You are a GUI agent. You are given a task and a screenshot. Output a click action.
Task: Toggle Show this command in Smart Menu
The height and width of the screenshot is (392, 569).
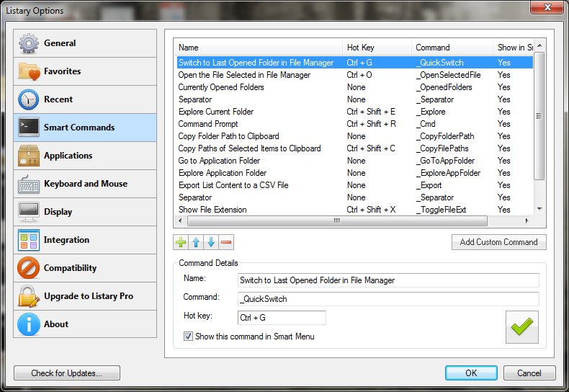click(189, 336)
